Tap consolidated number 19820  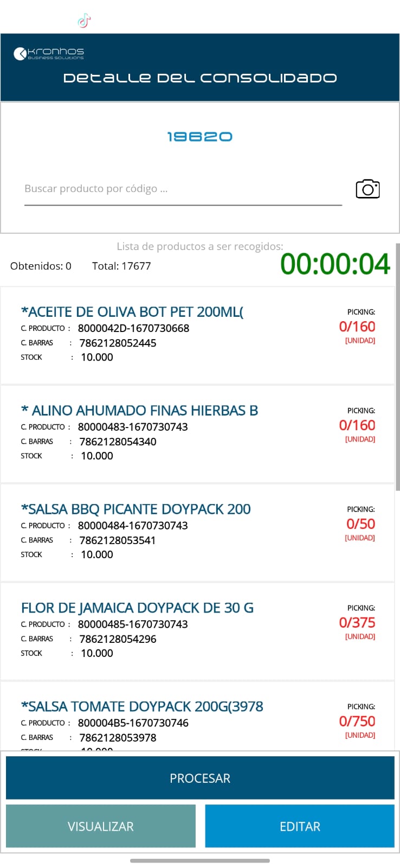[x=199, y=137]
